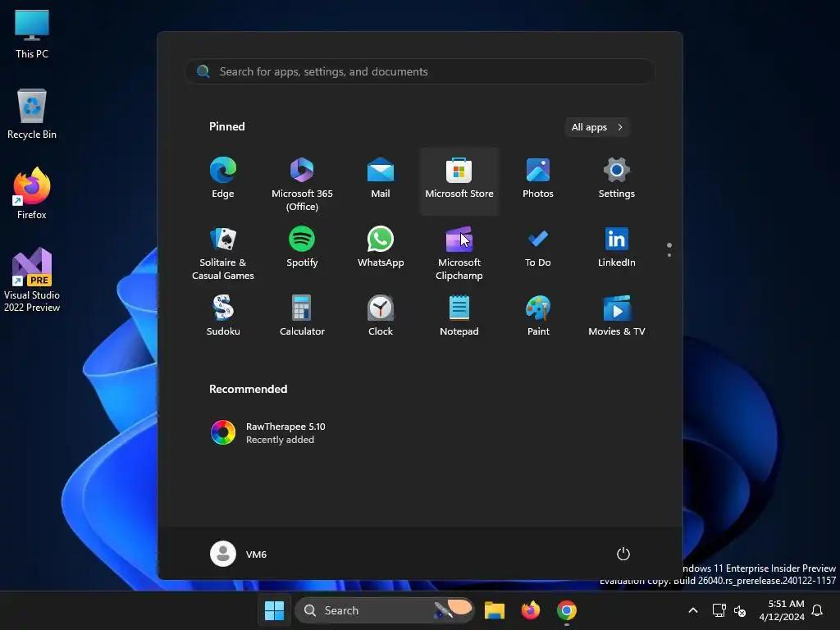840x630 pixels.
Task: Start Solitaire & Casual Games
Action: (223, 252)
